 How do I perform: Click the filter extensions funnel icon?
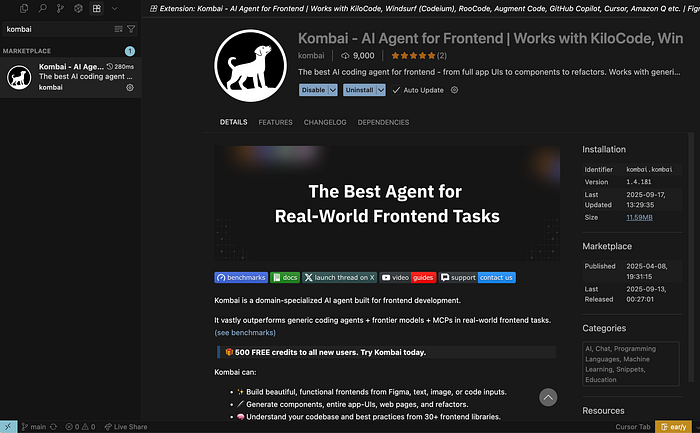tap(131, 29)
